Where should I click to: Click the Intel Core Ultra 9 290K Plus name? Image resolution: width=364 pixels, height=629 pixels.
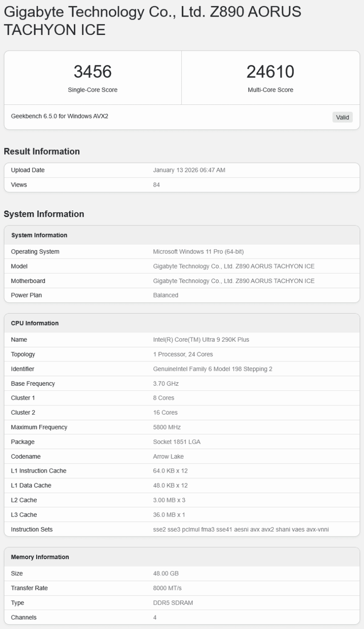pos(201,340)
